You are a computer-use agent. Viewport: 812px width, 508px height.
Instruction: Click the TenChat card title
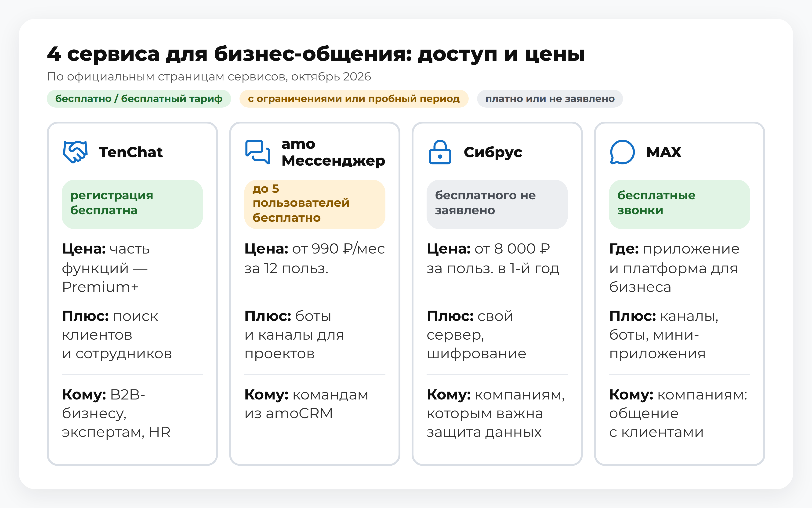[131, 152]
